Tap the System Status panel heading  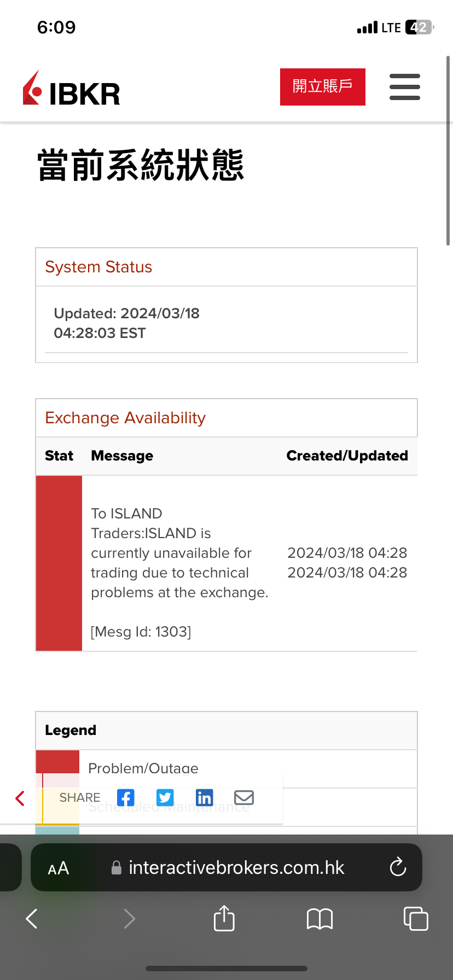[98, 267]
